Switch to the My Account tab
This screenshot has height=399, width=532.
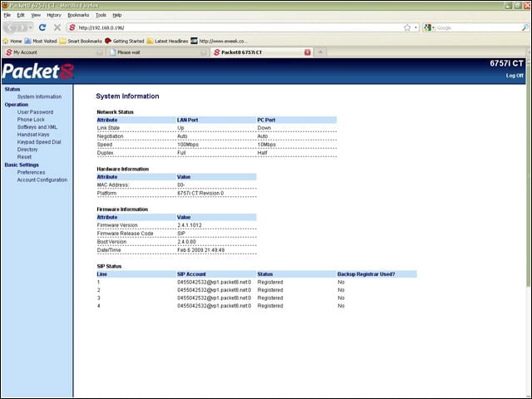[x=53, y=52]
